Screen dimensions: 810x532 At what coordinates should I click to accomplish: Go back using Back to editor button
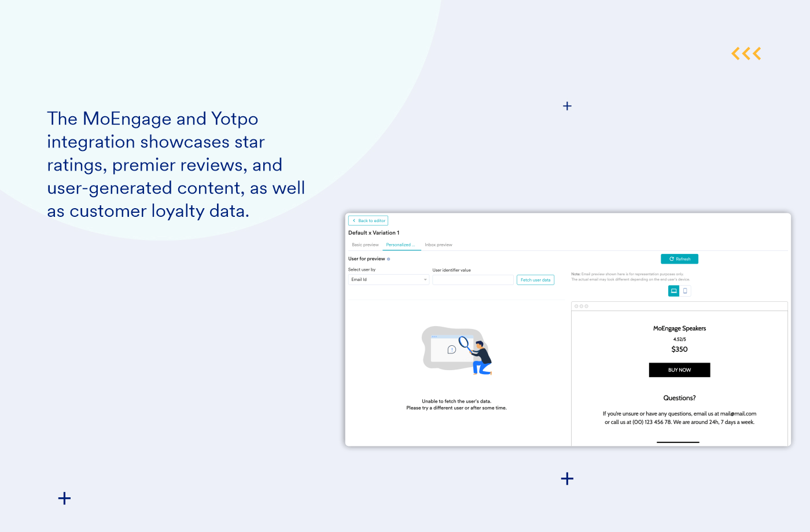[368, 220]
